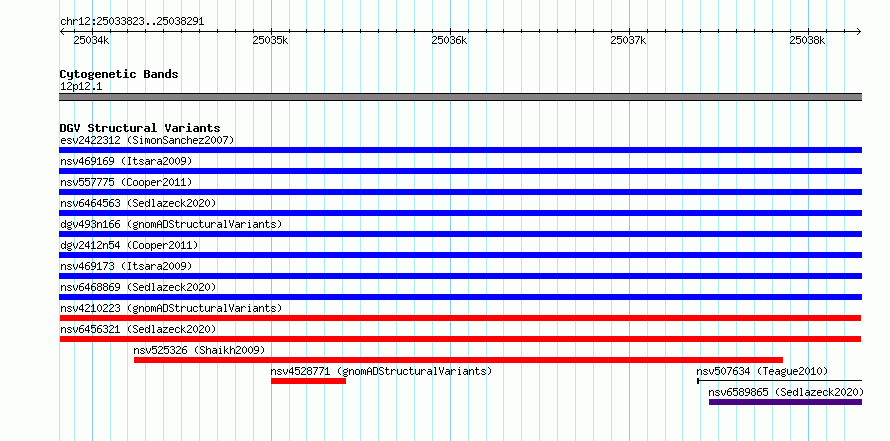Open the nsv469169 (Itsara2009) variant label

(126, 161)
